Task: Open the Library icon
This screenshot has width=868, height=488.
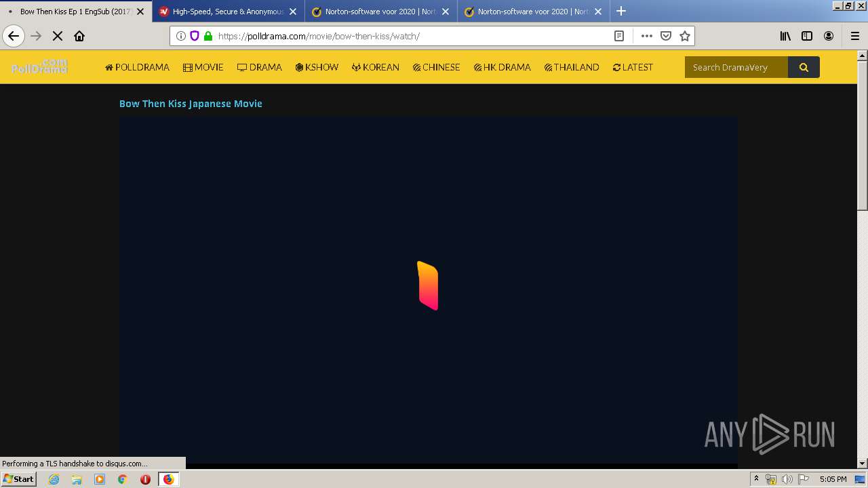Action: [785, 36]
